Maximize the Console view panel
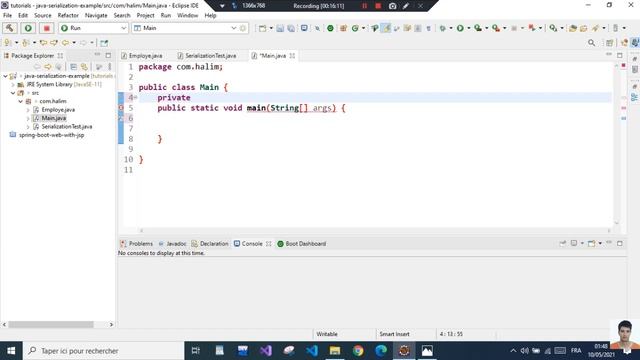The height and width of the screenshot is (360, 640). (x=620, y=243)
